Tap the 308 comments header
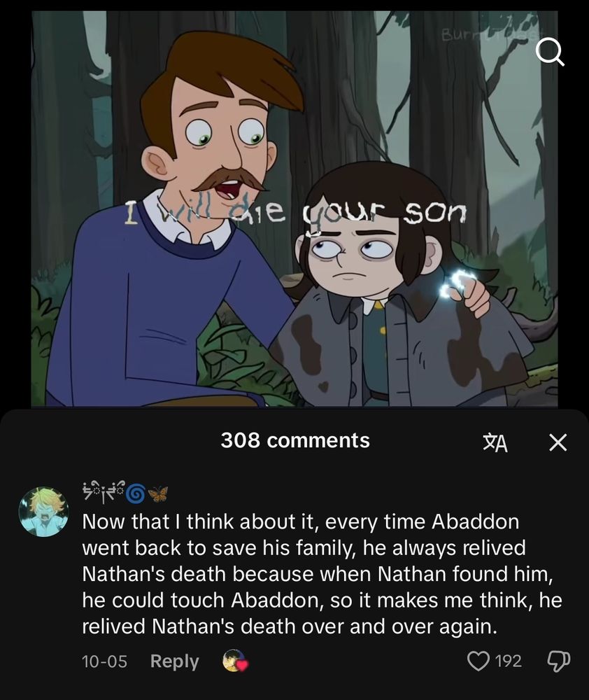Screen dimensions: 589x700 pyautogui.click(x=295, y=440)
